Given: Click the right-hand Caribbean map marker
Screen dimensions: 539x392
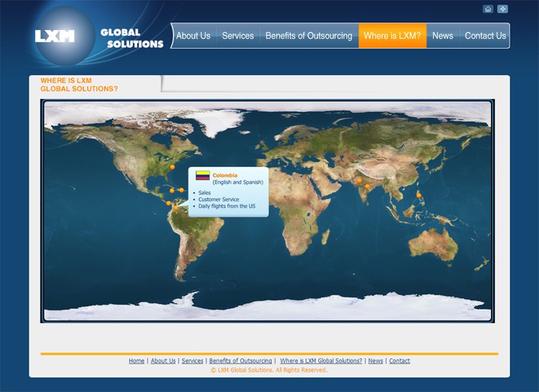Looking at the screenshot, I should tap(181, 190).
